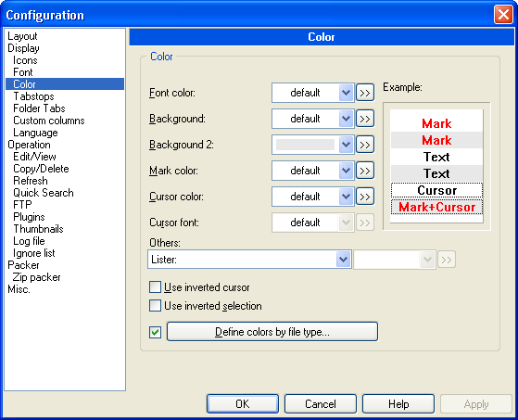Viewport: 518px width, 420px height.
Task: Select Icons in the configuration tree
Action: 25,60
